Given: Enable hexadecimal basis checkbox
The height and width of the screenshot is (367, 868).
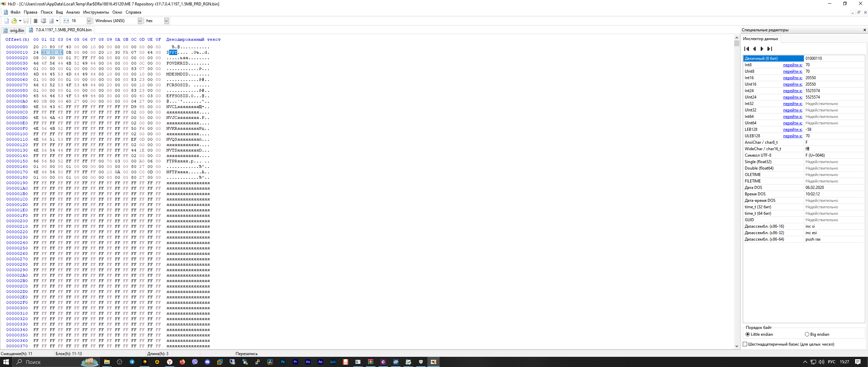Looking at the screenshot, I should (745, 344).
